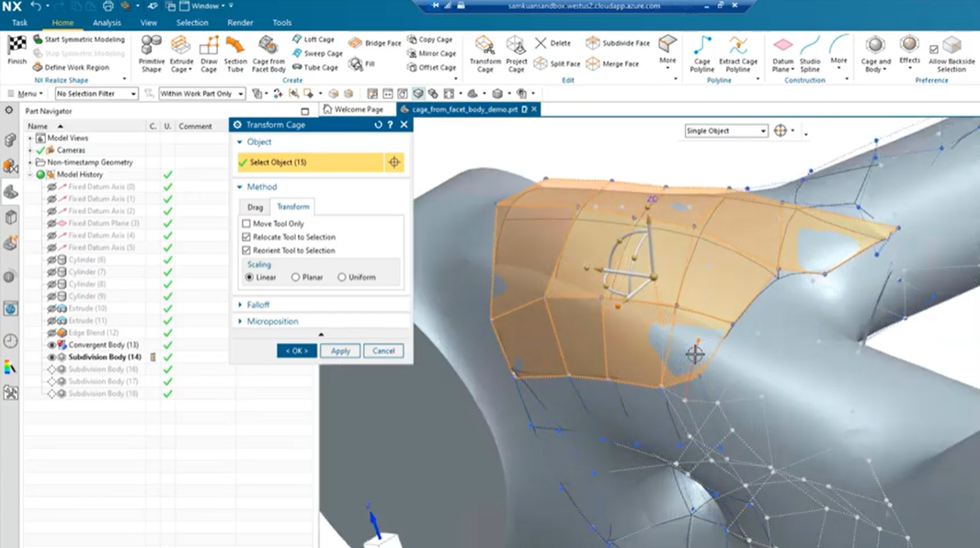Screen dimensions: 980x548
Task: Open the Welcome Page tab
Action: [x=353, y=109]
